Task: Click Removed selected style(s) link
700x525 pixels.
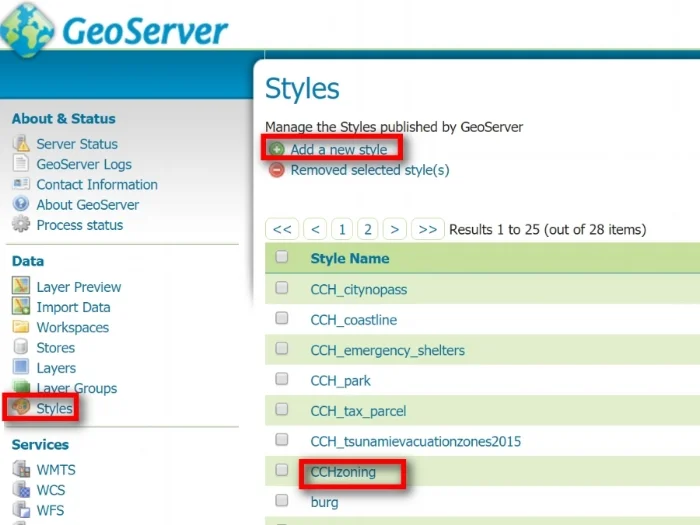Action: pos(370,170)
